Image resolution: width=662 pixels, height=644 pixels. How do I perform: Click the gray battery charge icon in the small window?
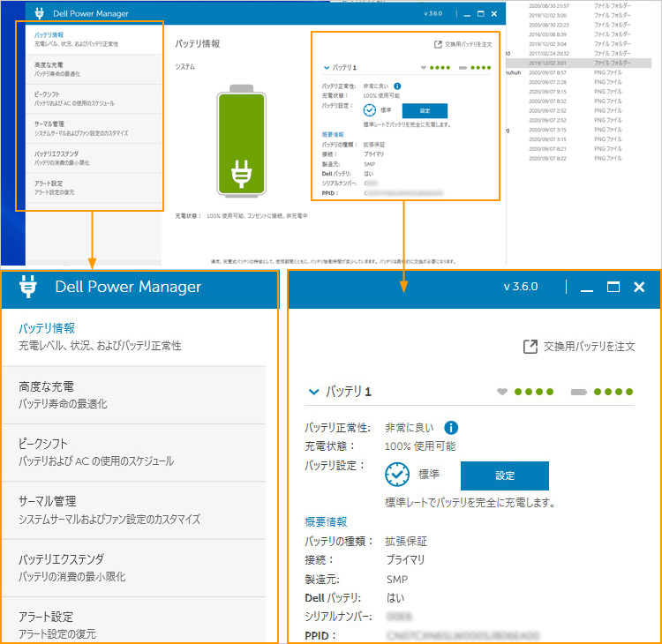(463, 68)
